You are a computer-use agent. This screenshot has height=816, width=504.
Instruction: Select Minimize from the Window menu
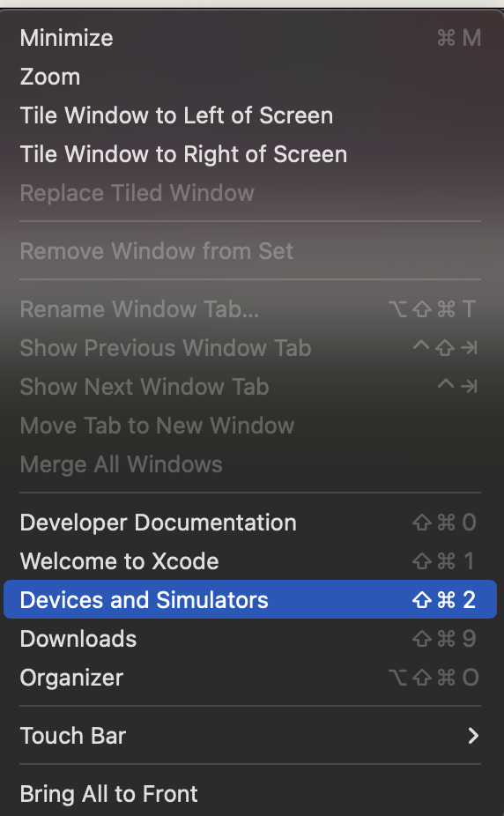point(250,38)
